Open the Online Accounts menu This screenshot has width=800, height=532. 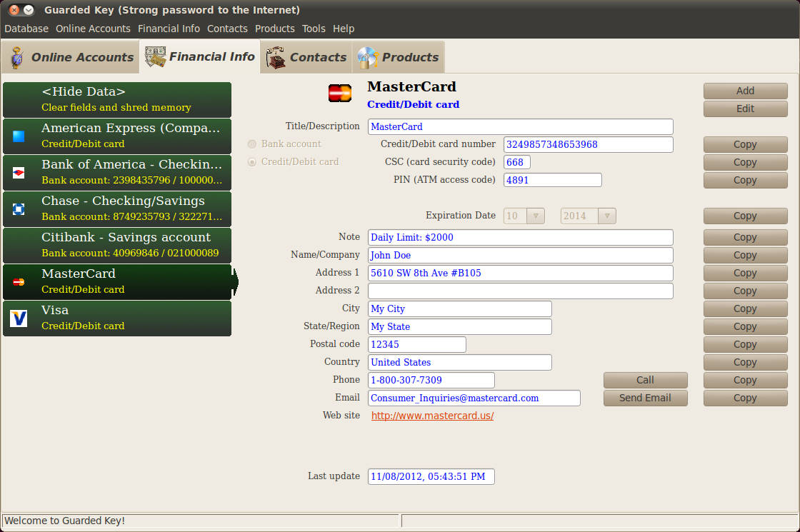pos(93,29)
